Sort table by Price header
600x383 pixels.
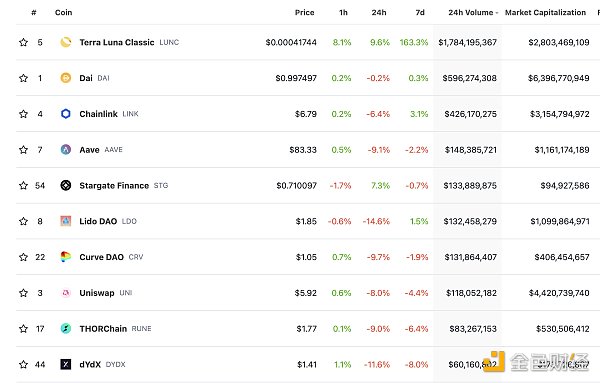(305, 13)
